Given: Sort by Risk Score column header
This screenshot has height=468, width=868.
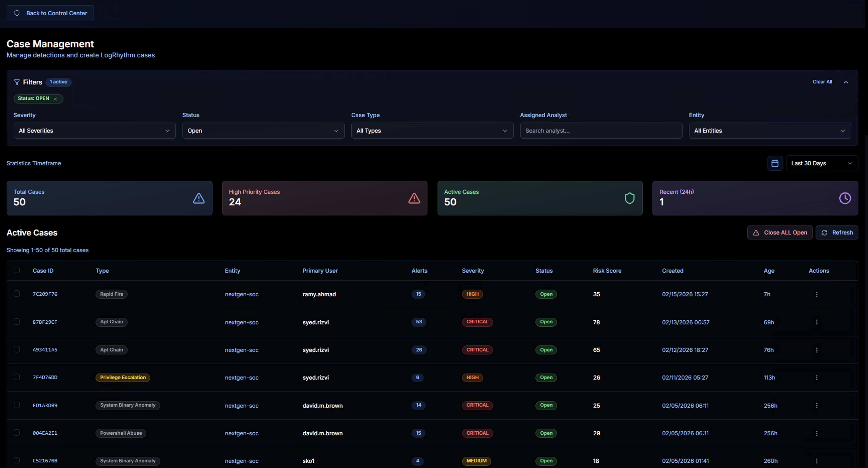Looking at the screenshot, I should click(x=607, y=271).
